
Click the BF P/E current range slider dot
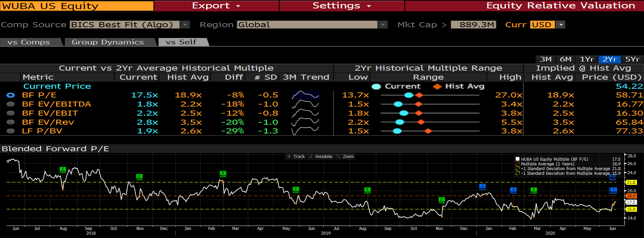pos(409,95)
